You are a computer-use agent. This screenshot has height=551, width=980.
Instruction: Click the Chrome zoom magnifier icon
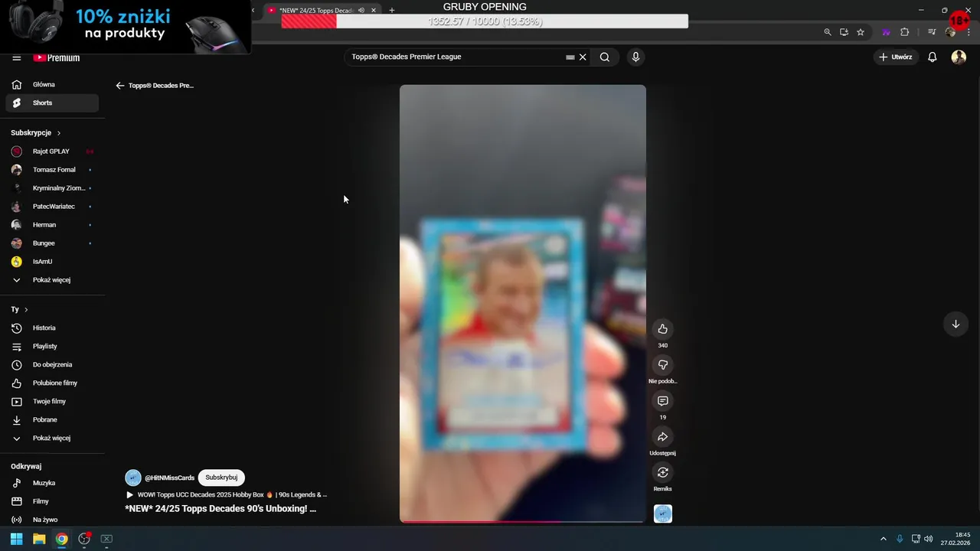pyautogui.click(x=828, y=32)
